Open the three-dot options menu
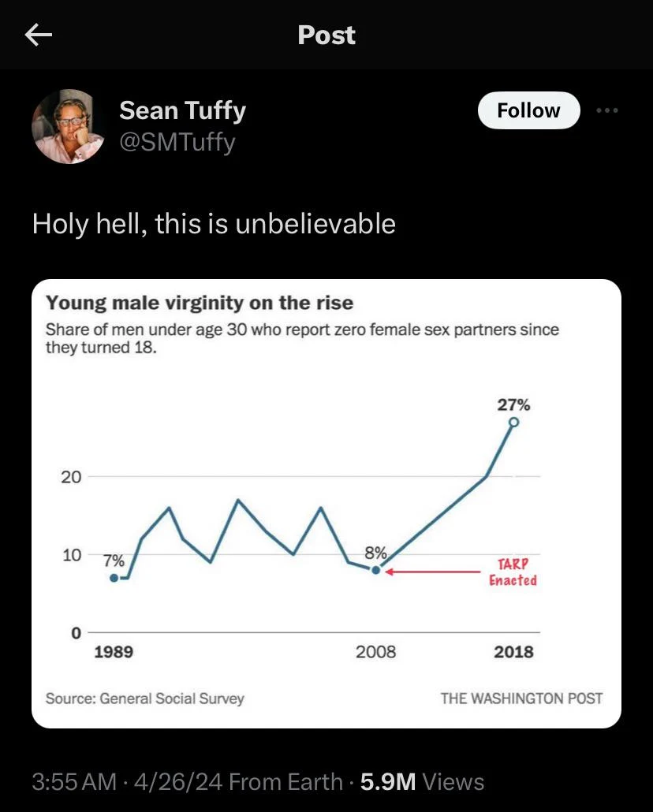 tap(606, 110)
